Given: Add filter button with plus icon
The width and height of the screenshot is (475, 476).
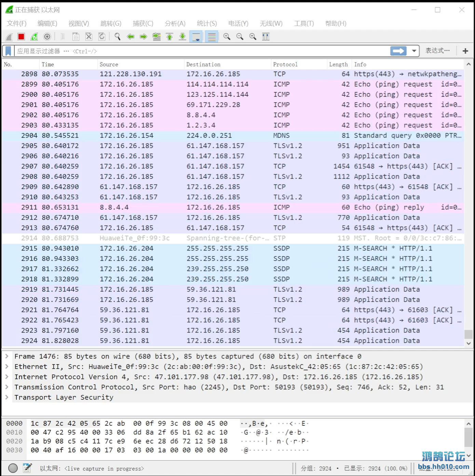Looking at the screenshot, I should point(465,51).
